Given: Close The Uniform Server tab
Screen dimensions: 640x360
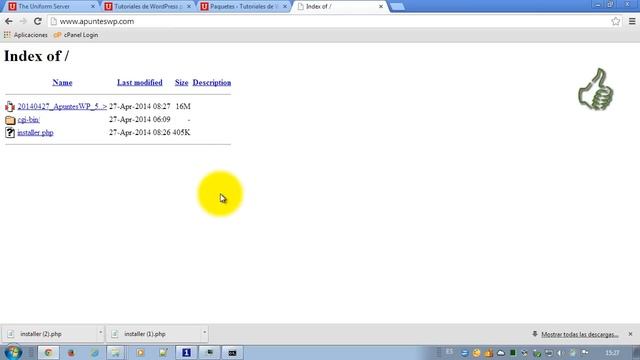Looking at the screenshot, I should tap(93, 7).
